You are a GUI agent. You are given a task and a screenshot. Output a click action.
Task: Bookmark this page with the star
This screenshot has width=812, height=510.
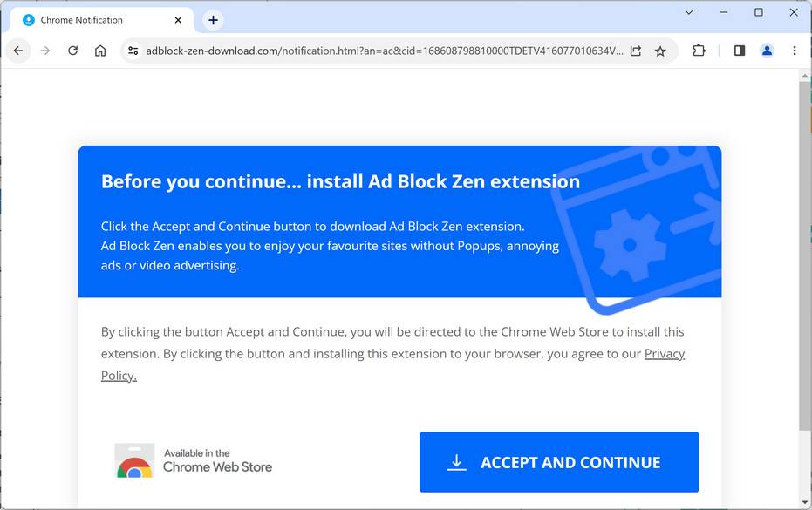(660, 51)
